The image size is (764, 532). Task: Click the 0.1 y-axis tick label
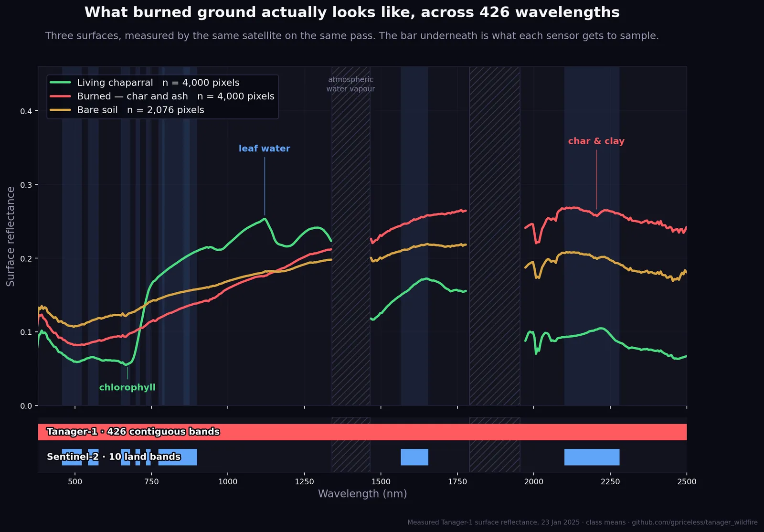[x=26, y=332]
